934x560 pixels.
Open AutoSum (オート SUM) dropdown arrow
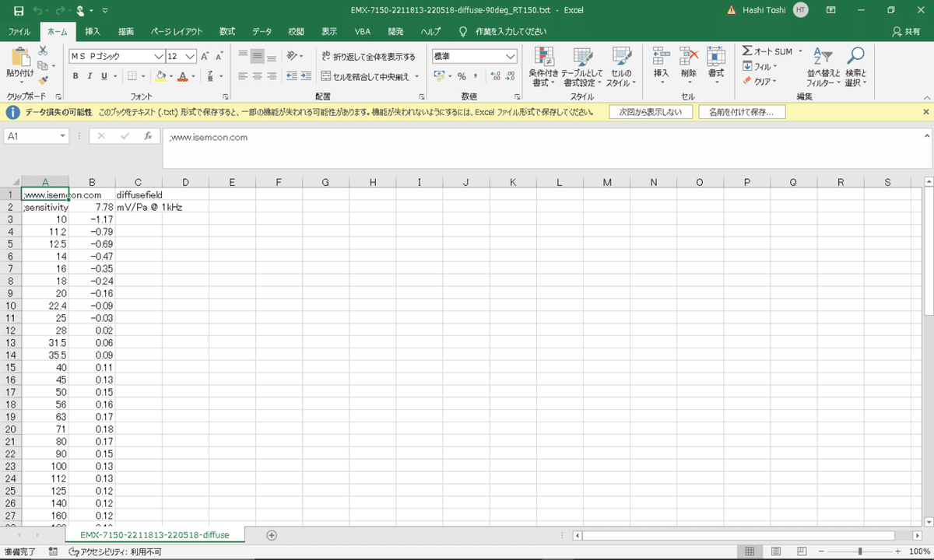click(x=799, y=51)
